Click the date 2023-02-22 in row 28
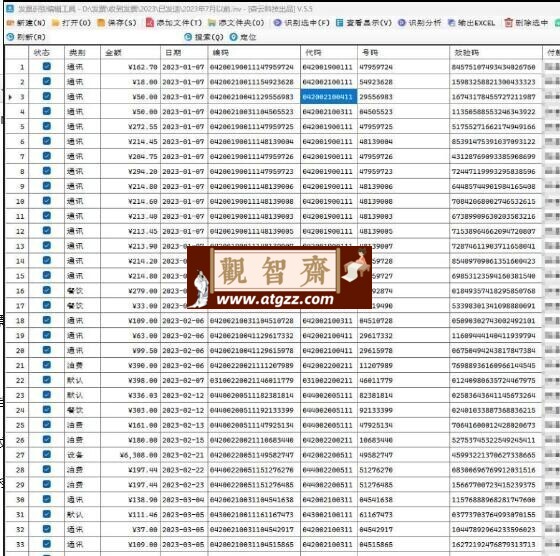Screen dimensions: 560x556 click(183, 470)
